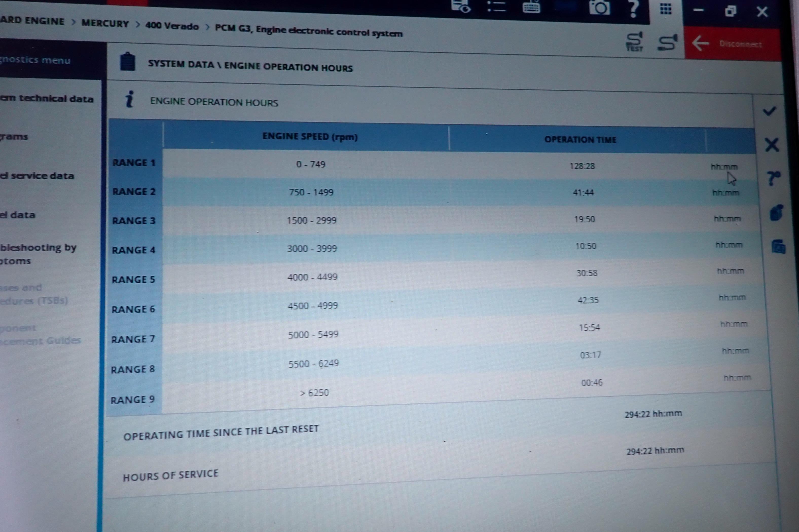799x532 pixels.
Task: Click the question-degree help icon in right sidebar
Action: (x=773, y=178)
